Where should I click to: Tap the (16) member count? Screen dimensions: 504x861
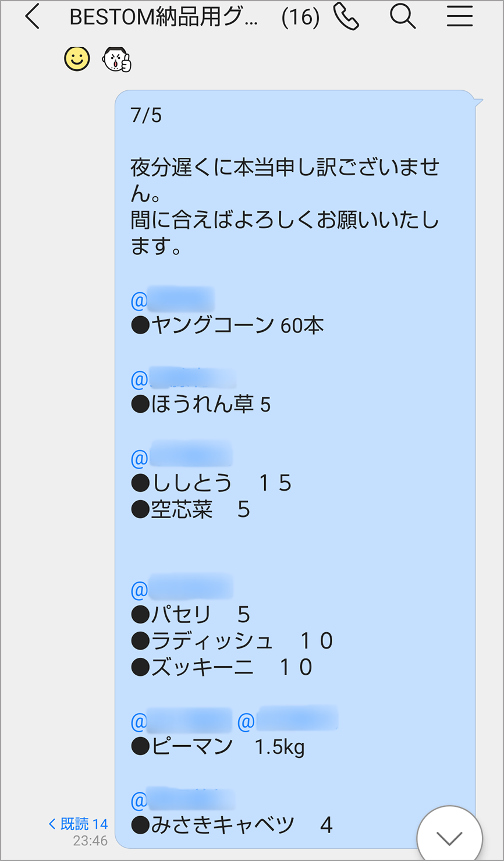[300, 18]
